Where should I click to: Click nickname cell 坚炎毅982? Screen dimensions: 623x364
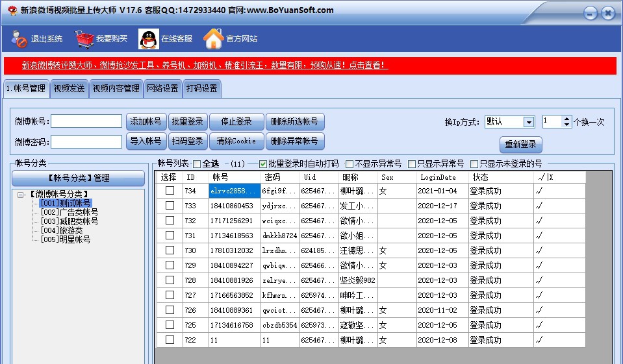tap(359, 280)
